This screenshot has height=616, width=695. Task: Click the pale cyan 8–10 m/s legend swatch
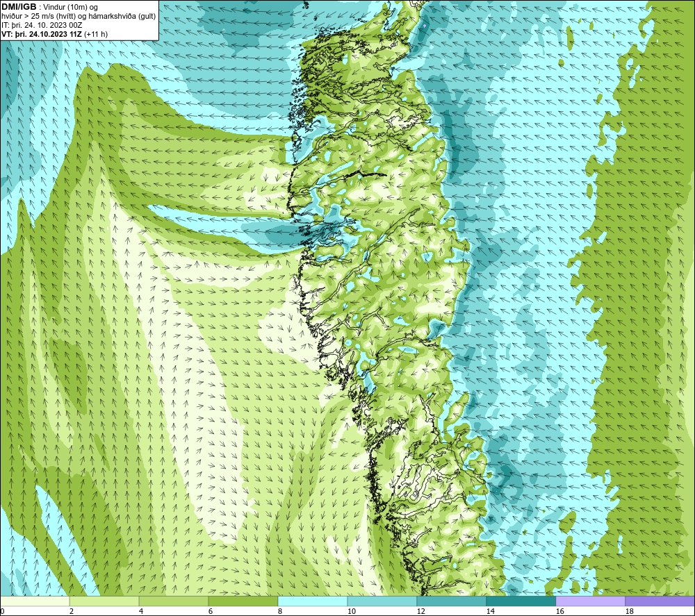[313, 601]
